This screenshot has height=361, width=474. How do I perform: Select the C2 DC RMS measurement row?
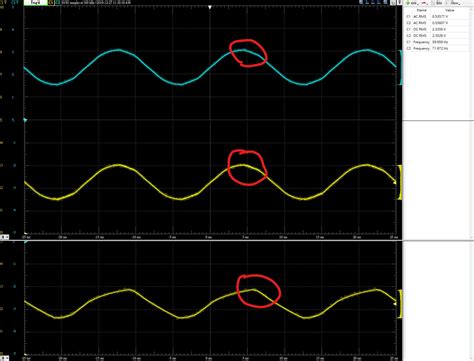(x=437, y=36)
